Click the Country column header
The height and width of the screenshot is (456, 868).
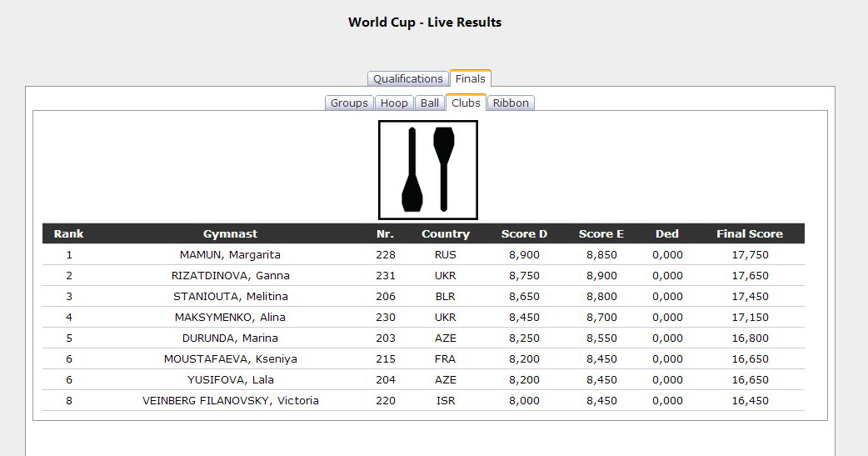point(446,234)
